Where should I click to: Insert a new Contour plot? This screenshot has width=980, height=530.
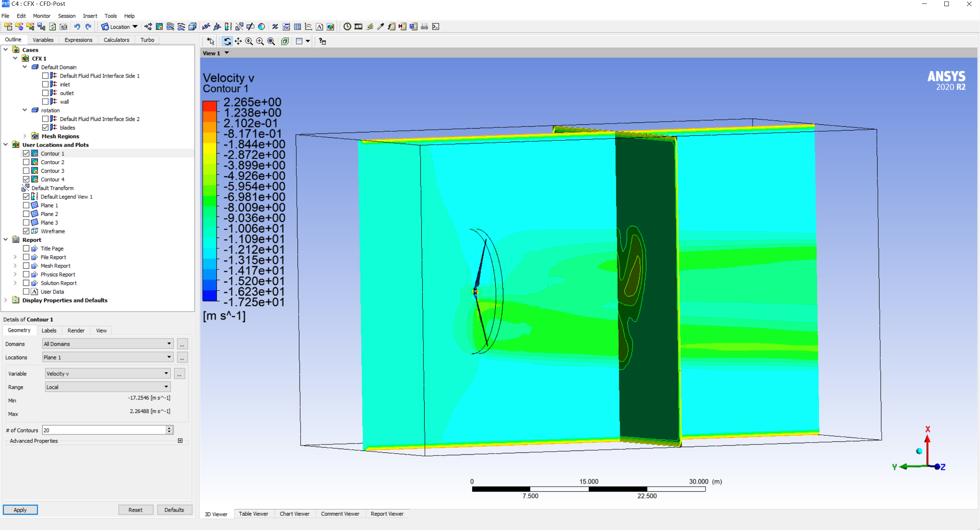pos(159,26)
